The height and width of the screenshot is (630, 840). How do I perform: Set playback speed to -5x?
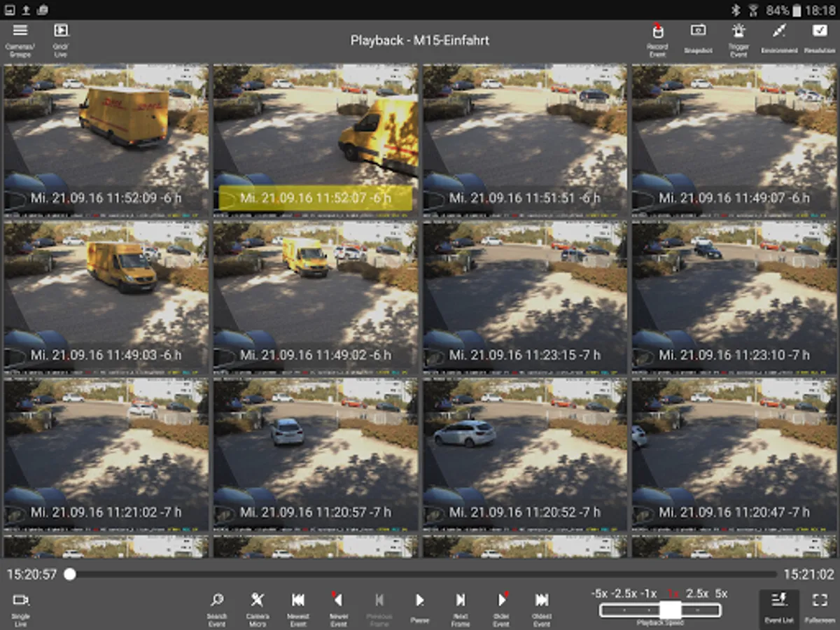tap(600, 594)
